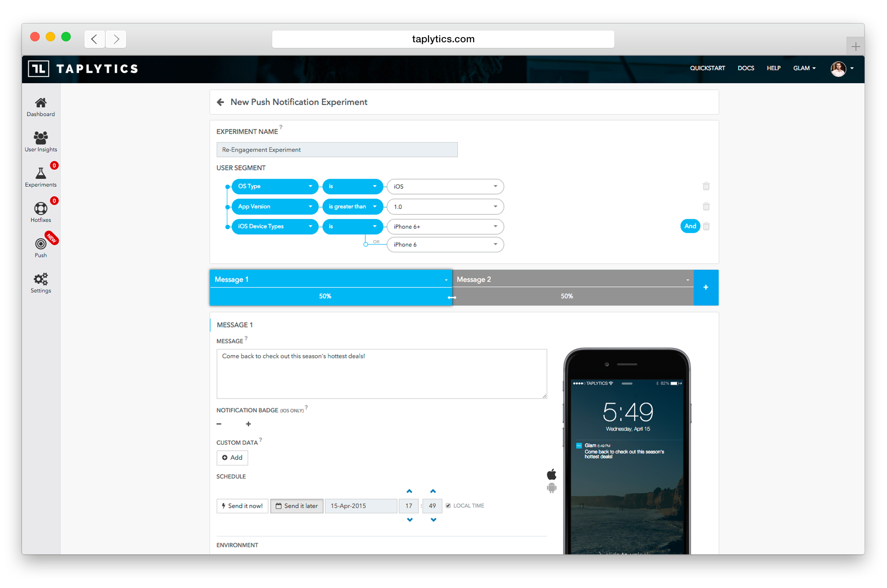Click Add under Custom Data
This screenshot has width=887, height=588.
[x=232, y=458]
